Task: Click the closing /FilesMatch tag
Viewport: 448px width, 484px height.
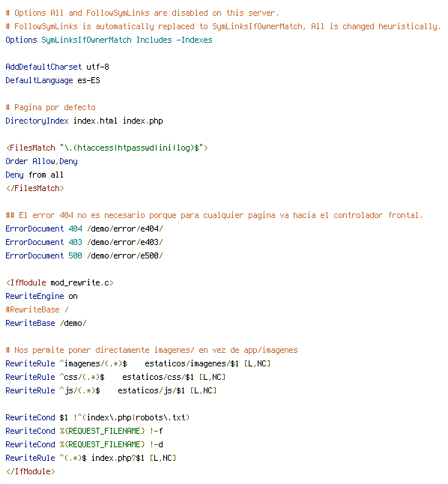Action: click(x=35, y=188)
